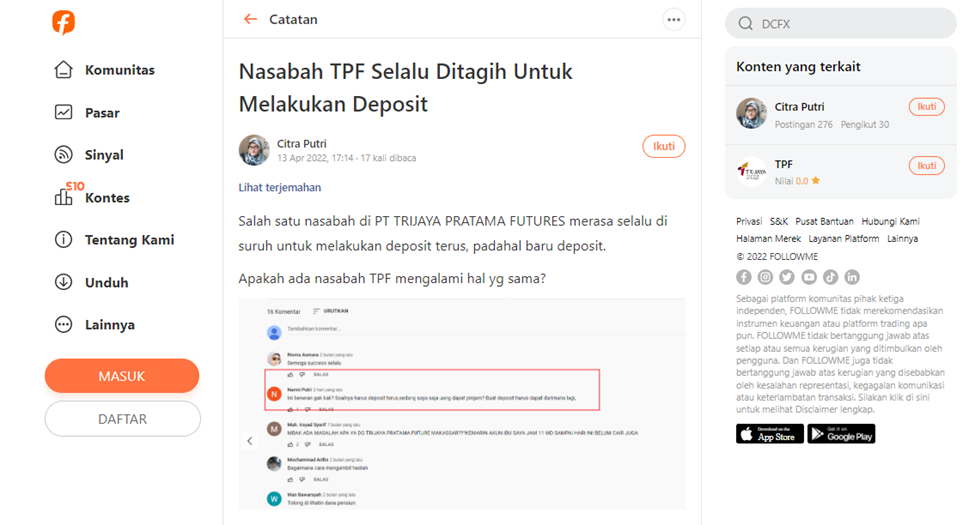975x525 pixels.
Task: Follow TPF in related content
Action: click(926, 165)
